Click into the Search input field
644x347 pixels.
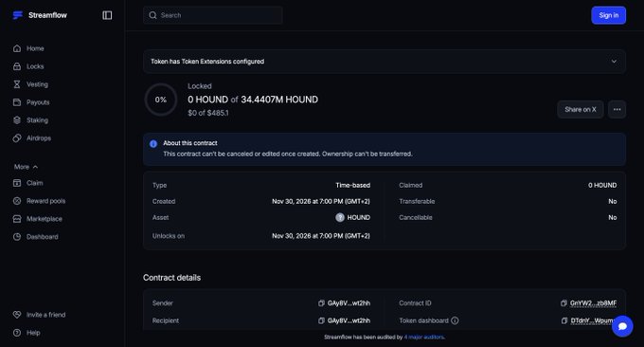(x=213, y=15)
